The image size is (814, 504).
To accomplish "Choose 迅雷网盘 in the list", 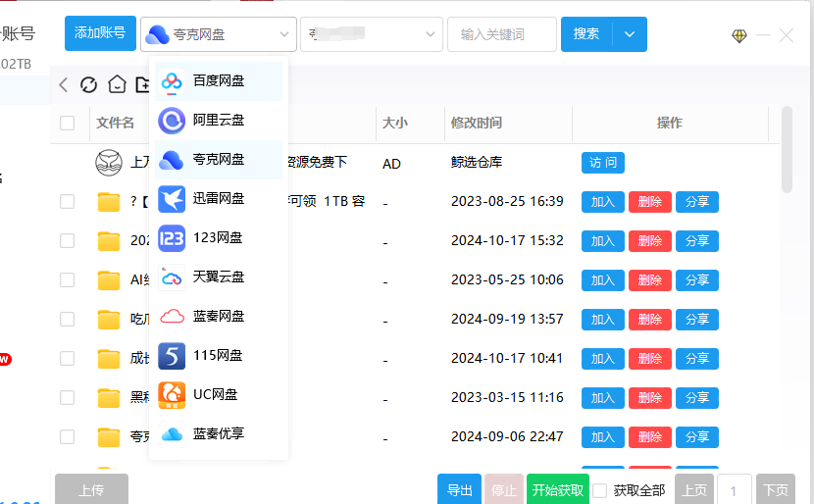I will 219,199.
